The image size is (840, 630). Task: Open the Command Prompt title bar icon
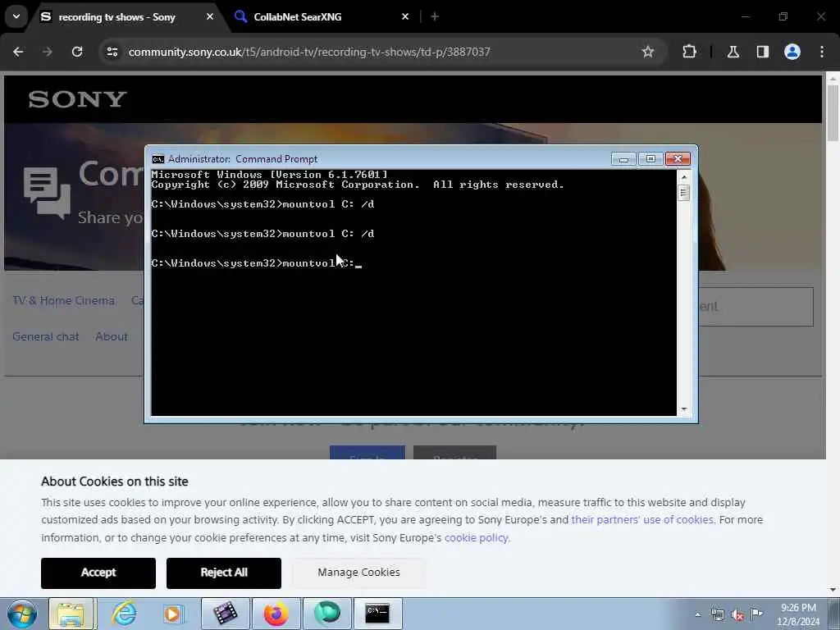pyautogui.click(x=157, y=159)
